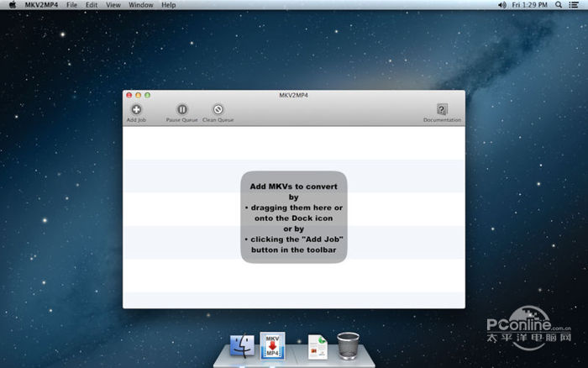Open the File menu
The width and height of the screenshot is (588, 368).
[72, 5]
